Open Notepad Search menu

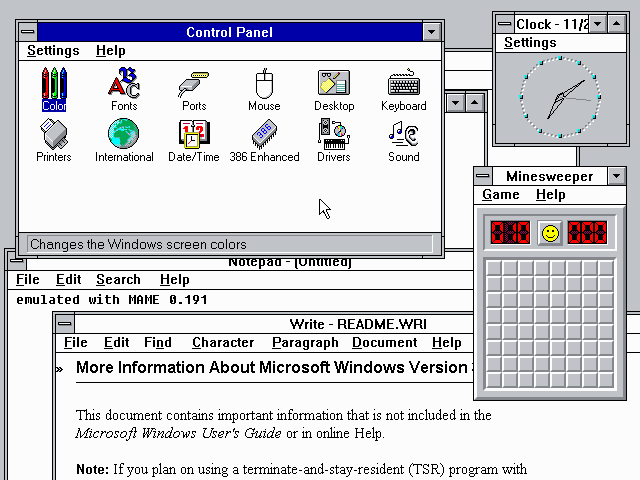click(x=118, y=280)
